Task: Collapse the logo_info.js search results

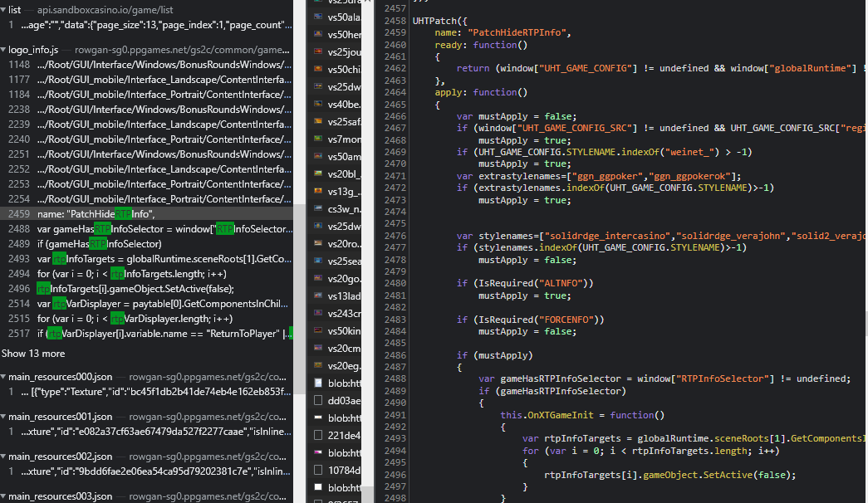Action: pyautogui.click(x=4, y=50)
